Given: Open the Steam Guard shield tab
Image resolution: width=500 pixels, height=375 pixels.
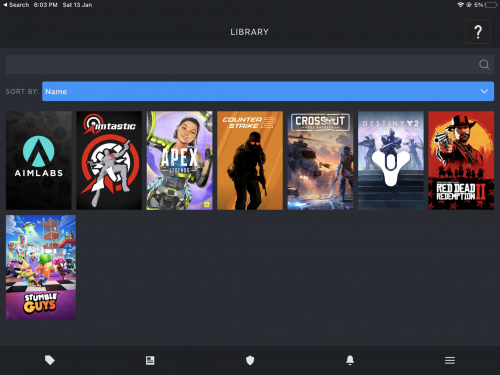Looking at the screenshot, I should click(250, 360).
